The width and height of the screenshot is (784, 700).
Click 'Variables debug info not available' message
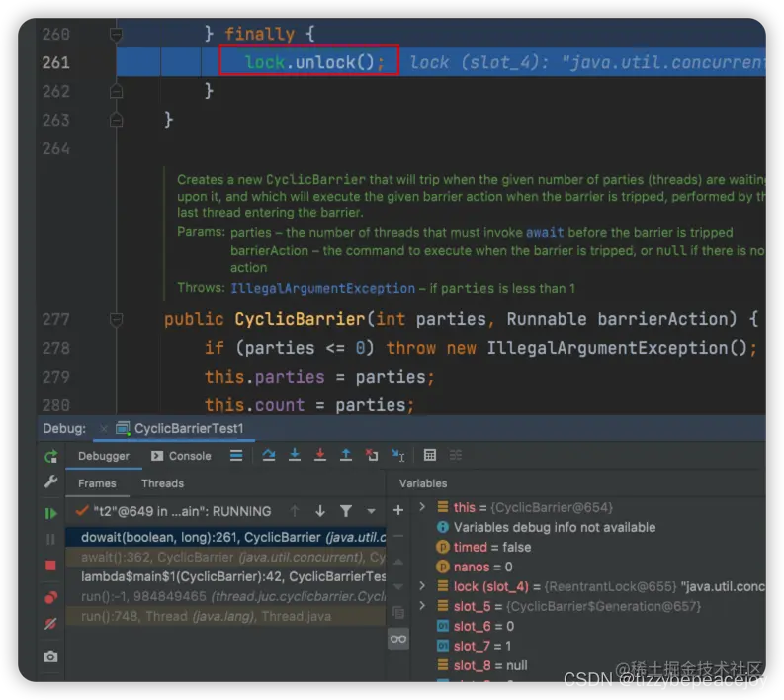554,528
